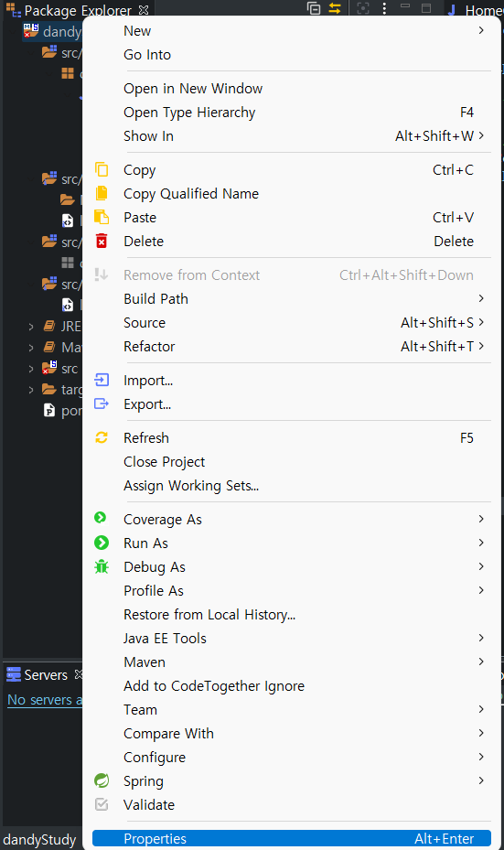Screen dimensions: 504x850
Task: Maximize the Package Explorer view
Action: (426, 8)
